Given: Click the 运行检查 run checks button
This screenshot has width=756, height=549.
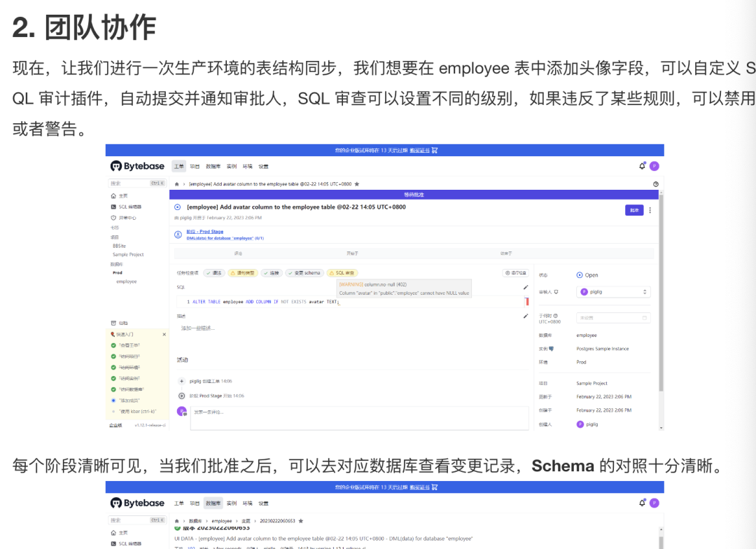Looking at the screenshot, I should [x=516, y=273].
